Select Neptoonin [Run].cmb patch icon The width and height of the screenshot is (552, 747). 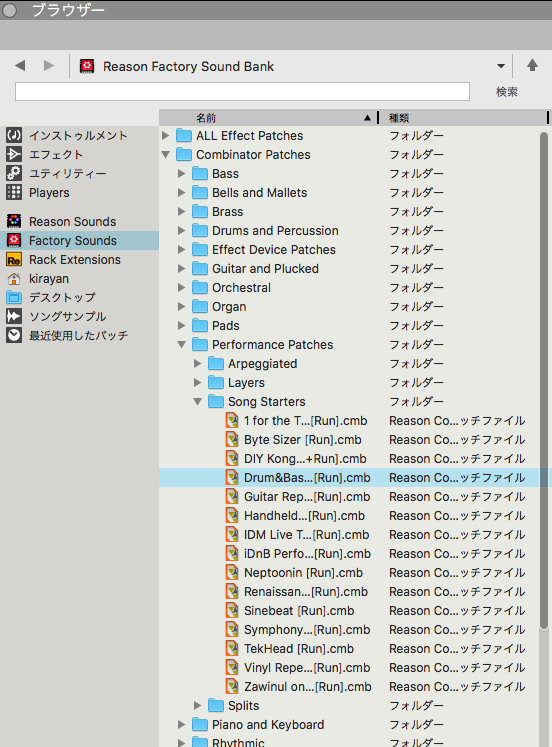click(232, 573)
